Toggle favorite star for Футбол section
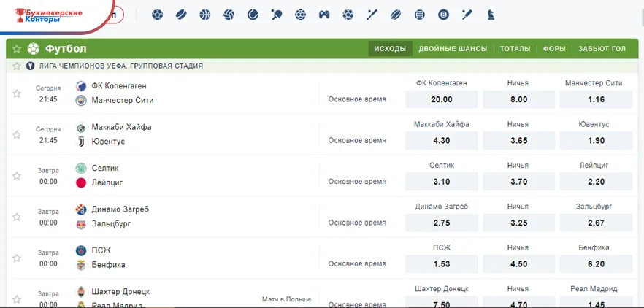The height and width of the screenshot is (308, 644). tap(16, 49)
